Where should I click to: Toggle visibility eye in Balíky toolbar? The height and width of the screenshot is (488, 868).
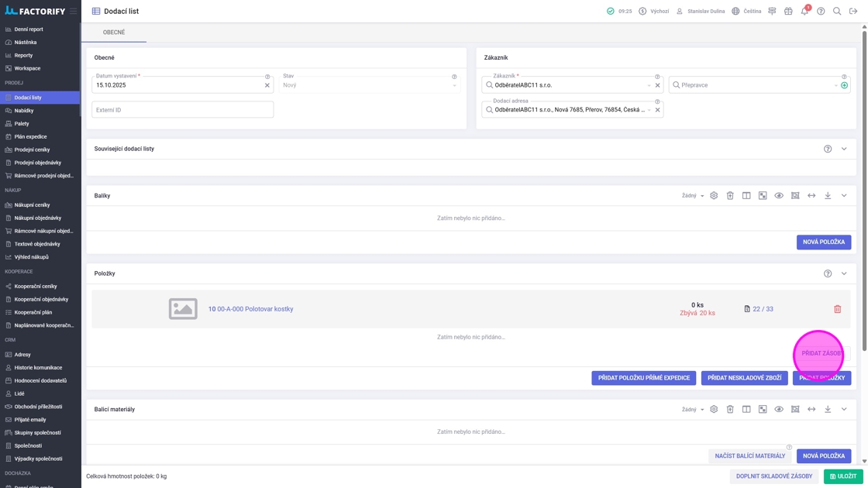click(779, 196)
